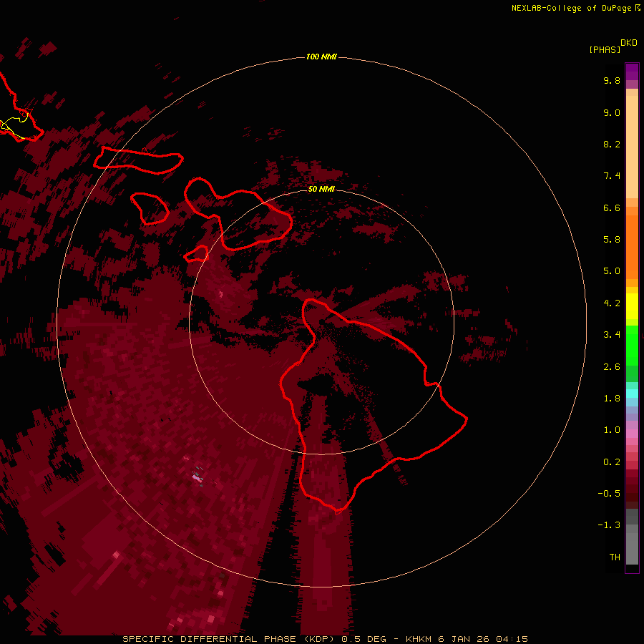The width and height of the screenshot is (644, 644).
Task: Select the orange segment of the color bar
Action: pyautogui.click(x=632, y=246)
